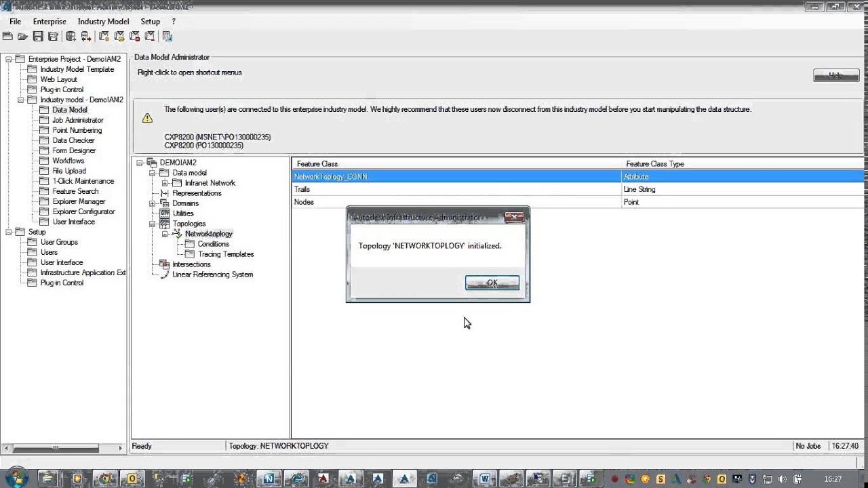Click the New project toolbar icon
Viewport: 868px width, 488px height.
8,37
